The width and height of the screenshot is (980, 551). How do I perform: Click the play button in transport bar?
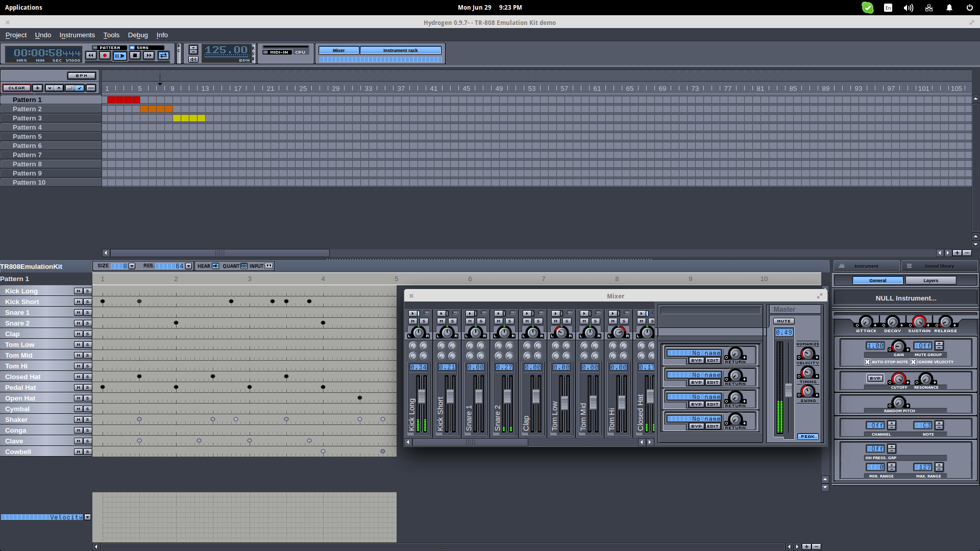pos(119,55)
